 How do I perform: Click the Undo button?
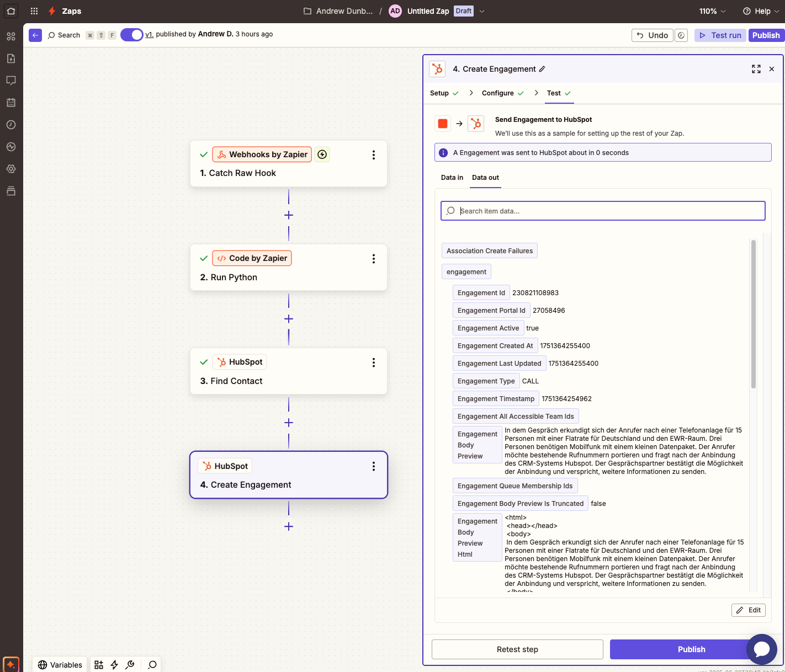[652, 35]
